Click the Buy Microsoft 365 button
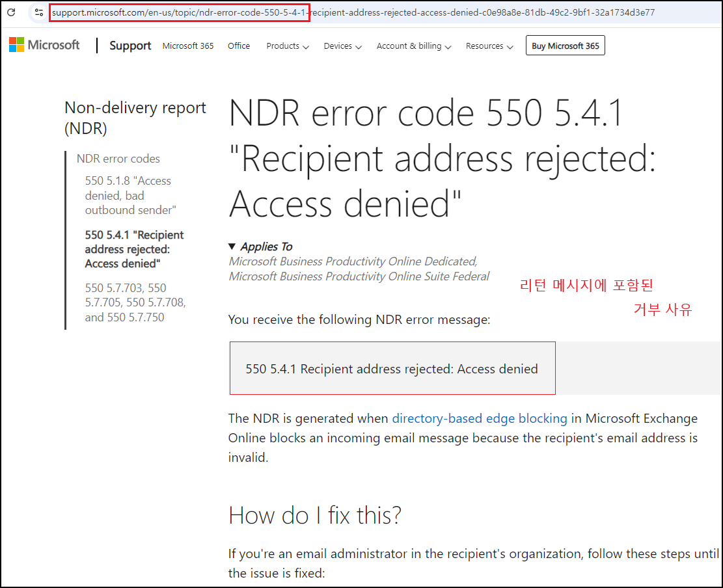The image size is (723, 588). [566, 46]
